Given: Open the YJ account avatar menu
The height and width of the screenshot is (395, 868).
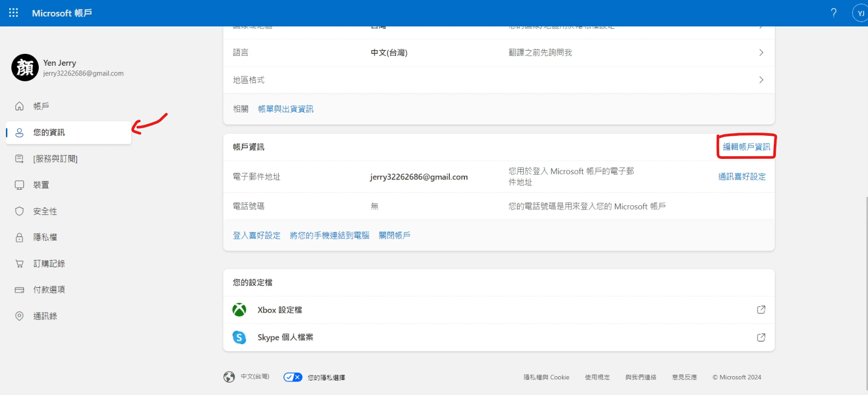Looking at the screenshot, I should point(860,13).
